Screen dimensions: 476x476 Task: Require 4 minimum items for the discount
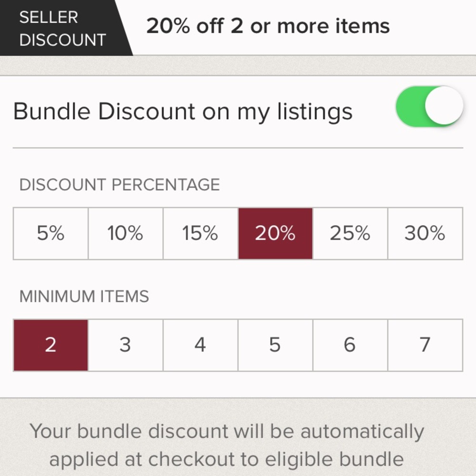[x=200, y=345]
